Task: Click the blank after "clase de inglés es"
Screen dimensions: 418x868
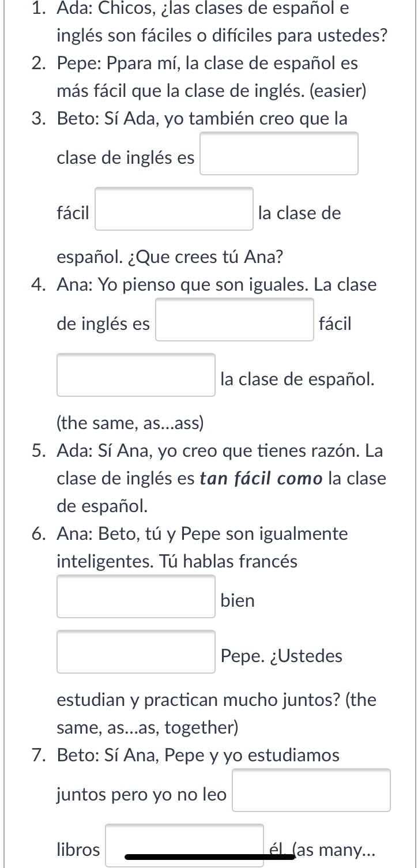Action: click(x=279, y=153)
